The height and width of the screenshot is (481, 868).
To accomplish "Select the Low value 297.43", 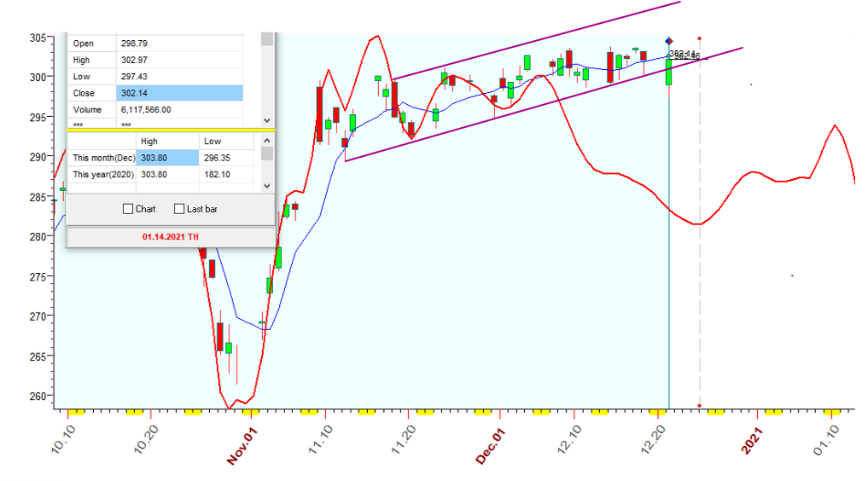I will click(179, 76).
